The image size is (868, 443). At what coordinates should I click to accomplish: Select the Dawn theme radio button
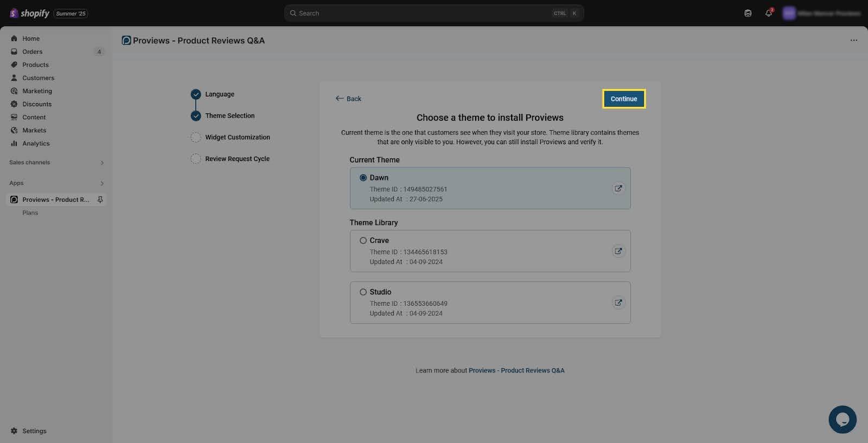363,178
